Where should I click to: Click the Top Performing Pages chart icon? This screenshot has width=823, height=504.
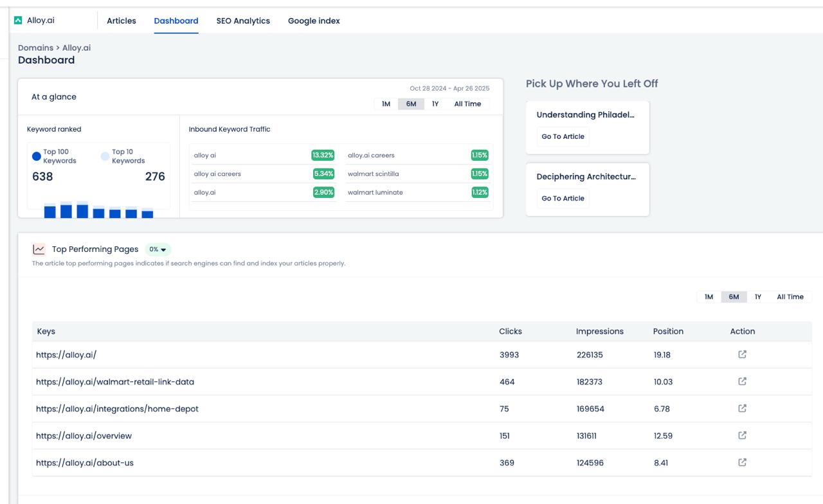39,249
